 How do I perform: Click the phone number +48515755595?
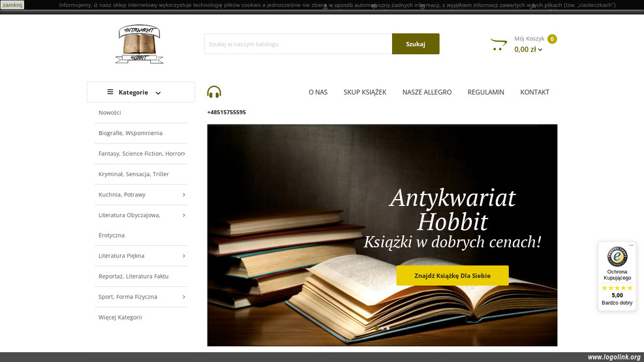pos(226,112)
